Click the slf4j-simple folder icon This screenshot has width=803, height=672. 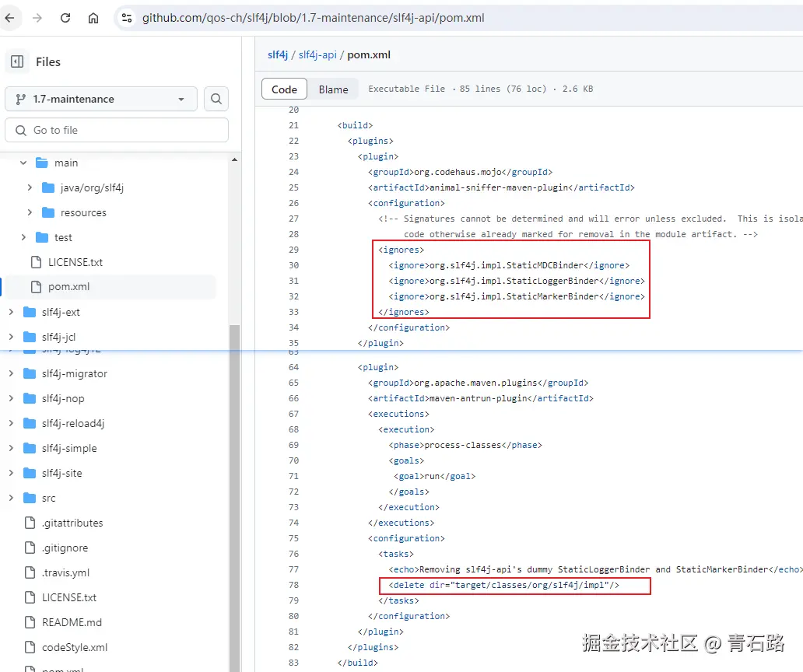(30, 448)
